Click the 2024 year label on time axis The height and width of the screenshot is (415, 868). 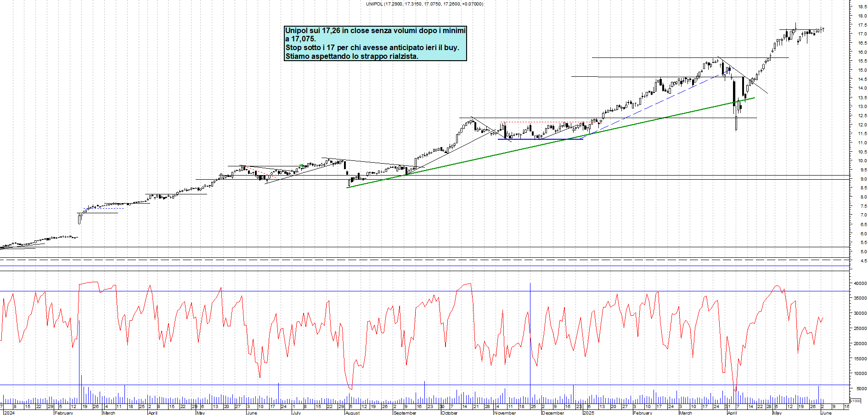pos(9,413)
